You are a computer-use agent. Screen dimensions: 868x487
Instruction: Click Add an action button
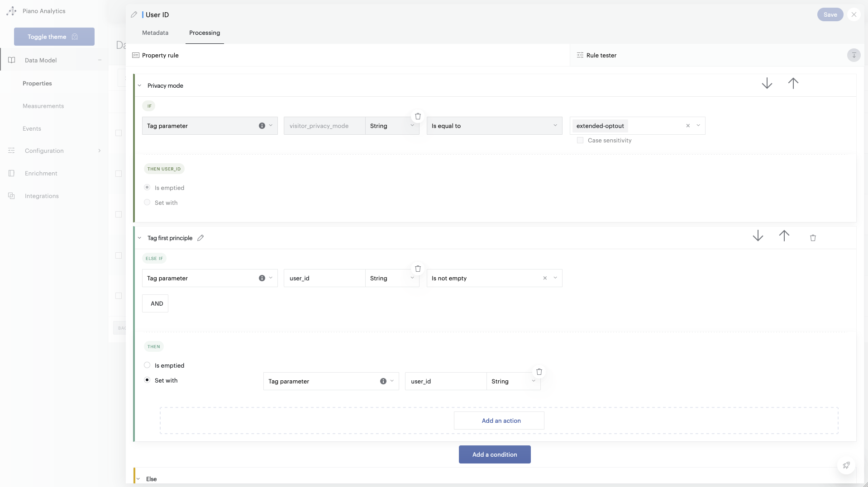coord(501,421)
